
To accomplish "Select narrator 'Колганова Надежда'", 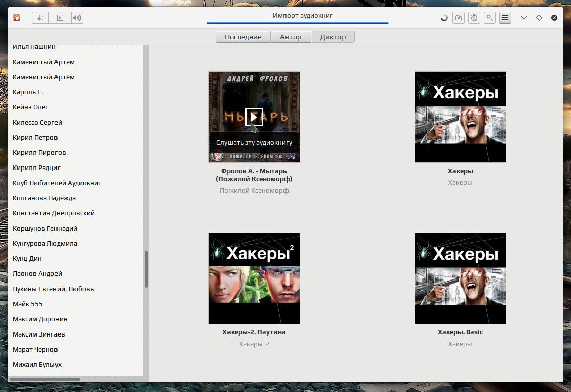I will tap(75, 198).
